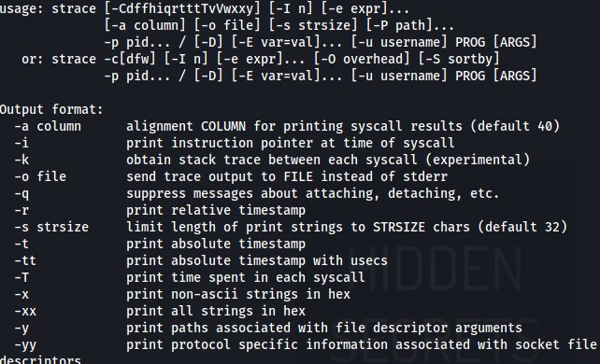Image resolution: width=600 pixels, height=364 pixels.
Task: Click the '-tt' option flag
Action: click(x=25, y=261)
